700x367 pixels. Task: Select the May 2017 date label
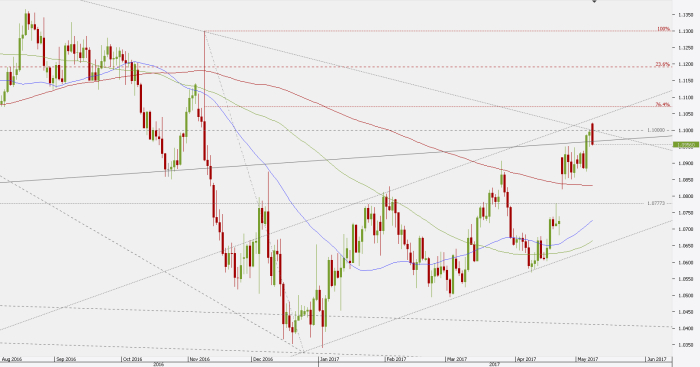(588, 359)
